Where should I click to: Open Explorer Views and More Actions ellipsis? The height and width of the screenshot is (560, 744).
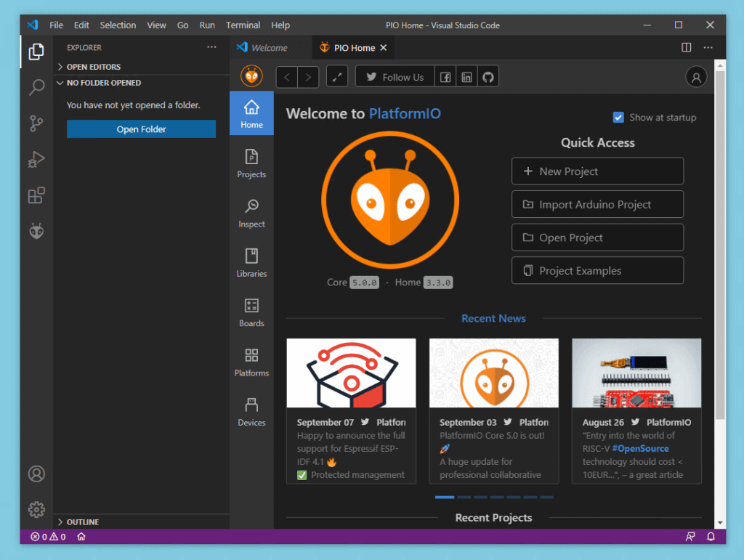tap(211, 47)
